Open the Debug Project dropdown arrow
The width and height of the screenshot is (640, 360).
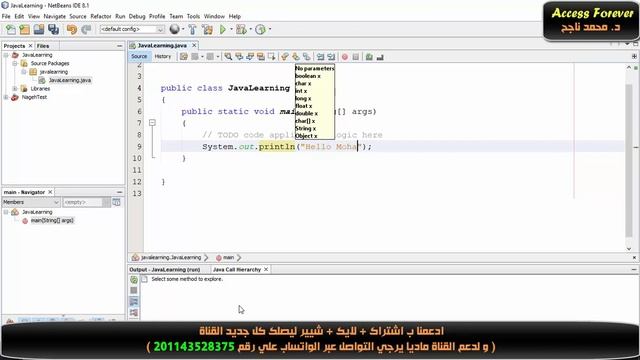click(x=250, y=29)
